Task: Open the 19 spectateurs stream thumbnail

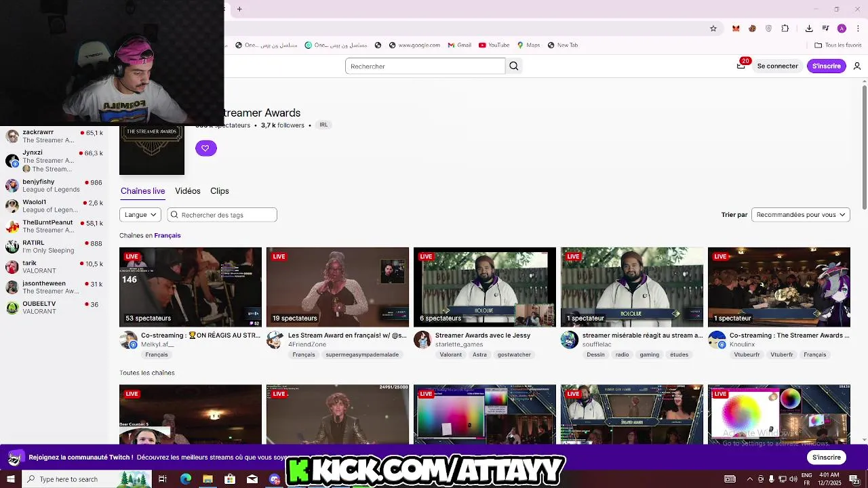Action: click(338, 287)
